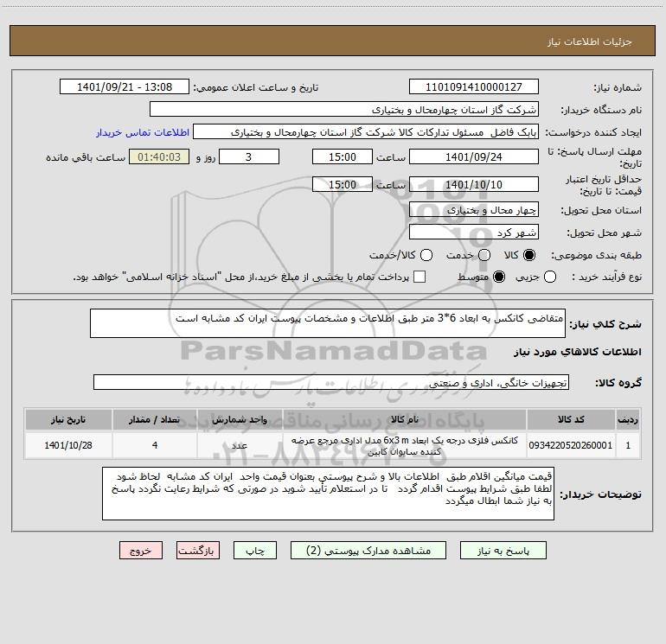Click the شماره نیاز field 1101091410000127
This screenshot has width=666, height=644.
coord(474,86)
